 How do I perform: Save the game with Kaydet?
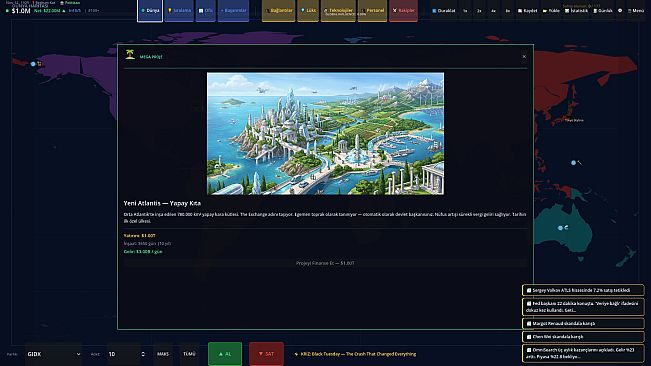point(527,11)
